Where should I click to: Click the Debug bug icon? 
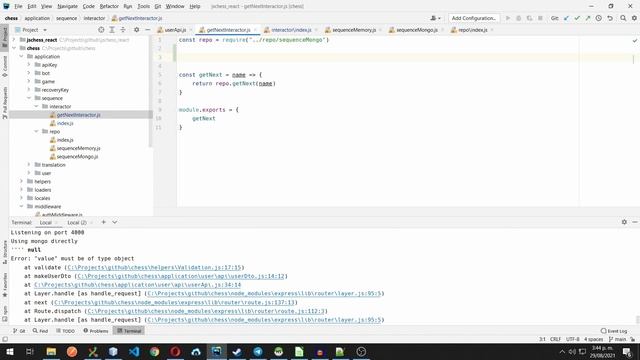pos(519,18)
